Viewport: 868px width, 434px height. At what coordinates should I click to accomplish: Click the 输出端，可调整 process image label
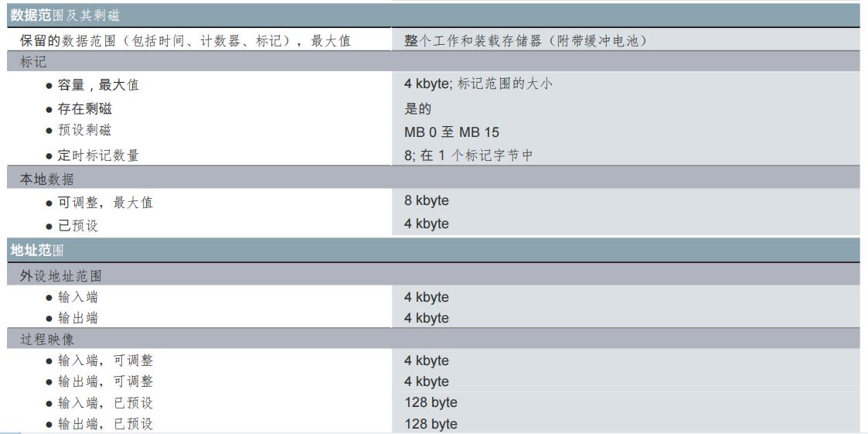pos(105,381)
